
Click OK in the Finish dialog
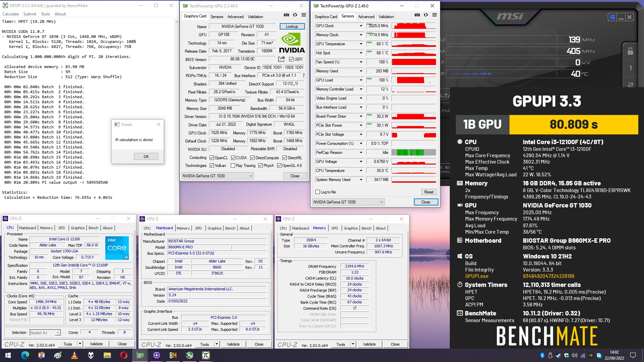pyautogui.click(x=146, y=157)
